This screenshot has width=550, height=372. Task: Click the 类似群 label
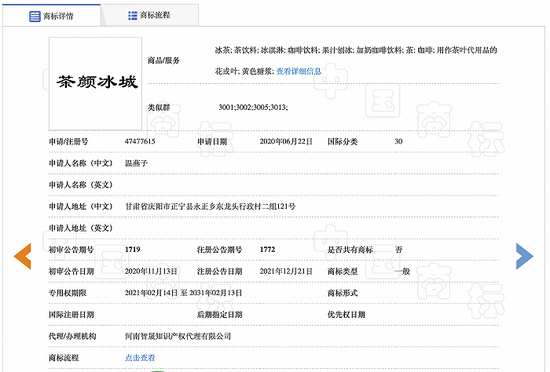(x=159, y=107)
